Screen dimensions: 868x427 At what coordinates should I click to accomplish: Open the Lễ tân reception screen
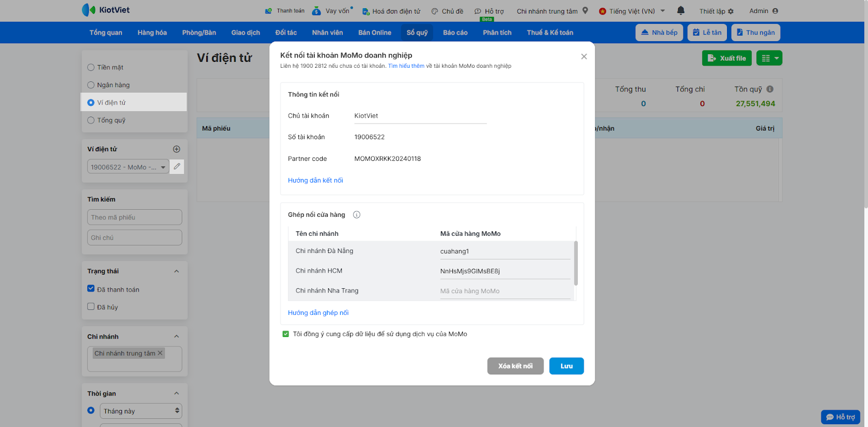[707, 33]
